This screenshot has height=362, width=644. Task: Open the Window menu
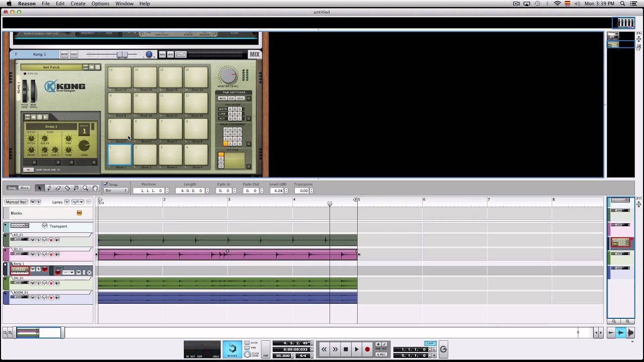pos(124,4)
